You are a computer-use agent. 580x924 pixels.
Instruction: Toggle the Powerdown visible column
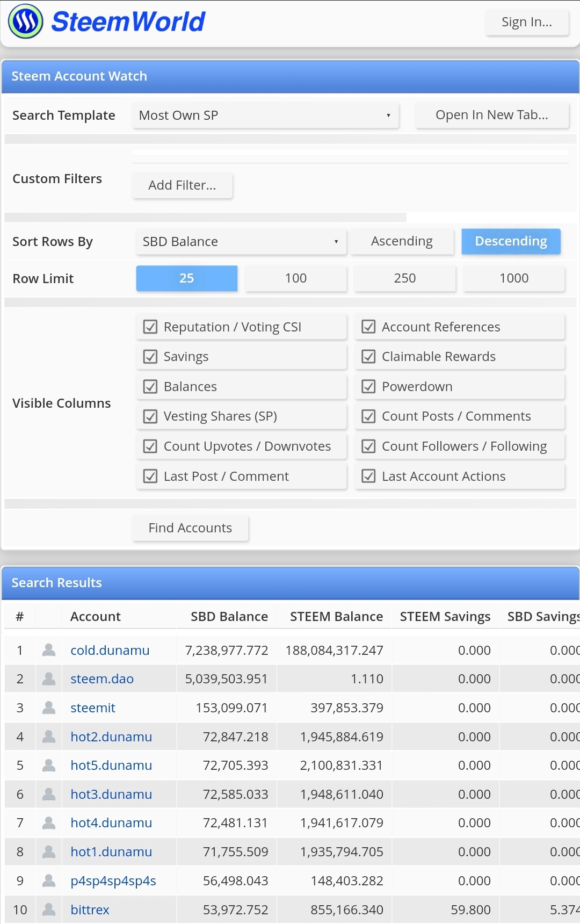point(369,386)
